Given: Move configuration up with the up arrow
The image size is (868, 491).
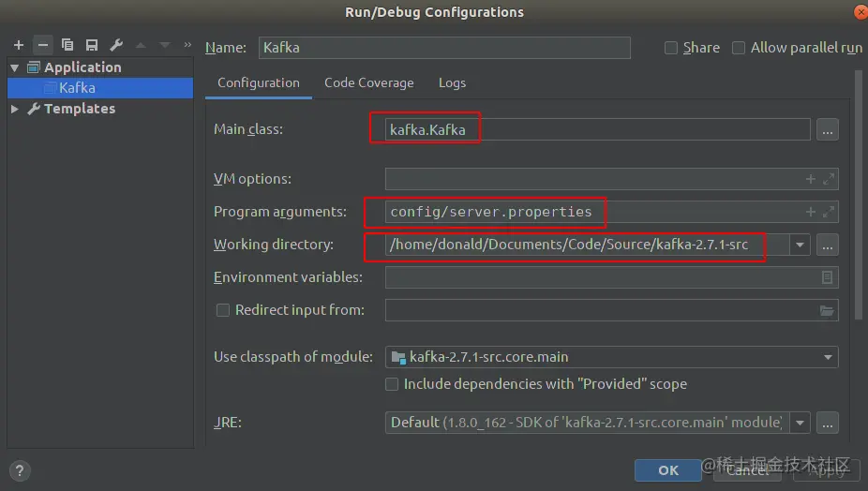Looking at the screenshot, I should coord(141,45).
